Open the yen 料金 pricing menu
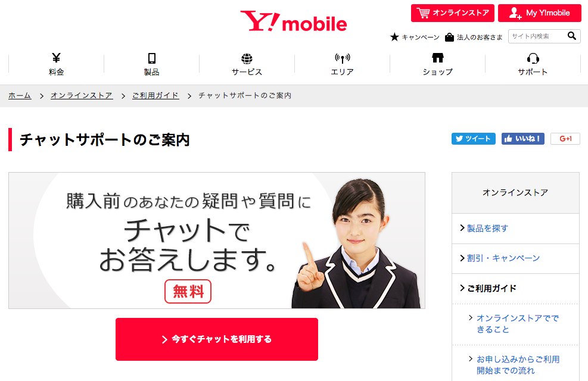This screenshot has height=381, width=588. 56,64
